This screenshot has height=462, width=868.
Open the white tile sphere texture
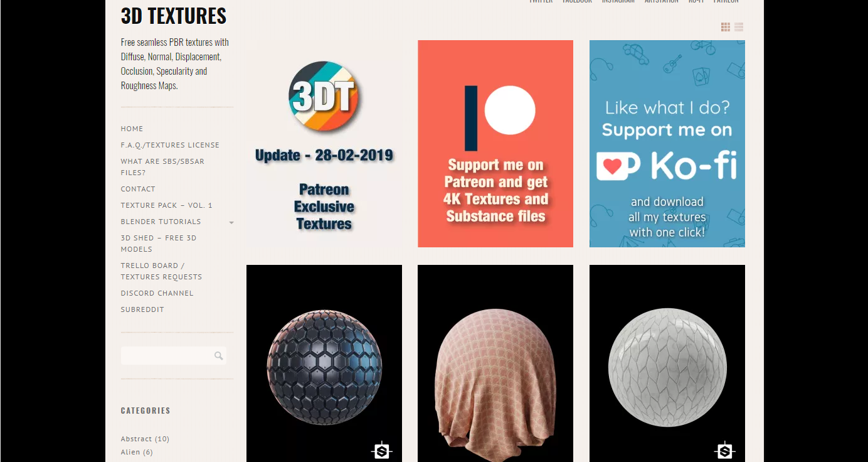pos(667,363)
